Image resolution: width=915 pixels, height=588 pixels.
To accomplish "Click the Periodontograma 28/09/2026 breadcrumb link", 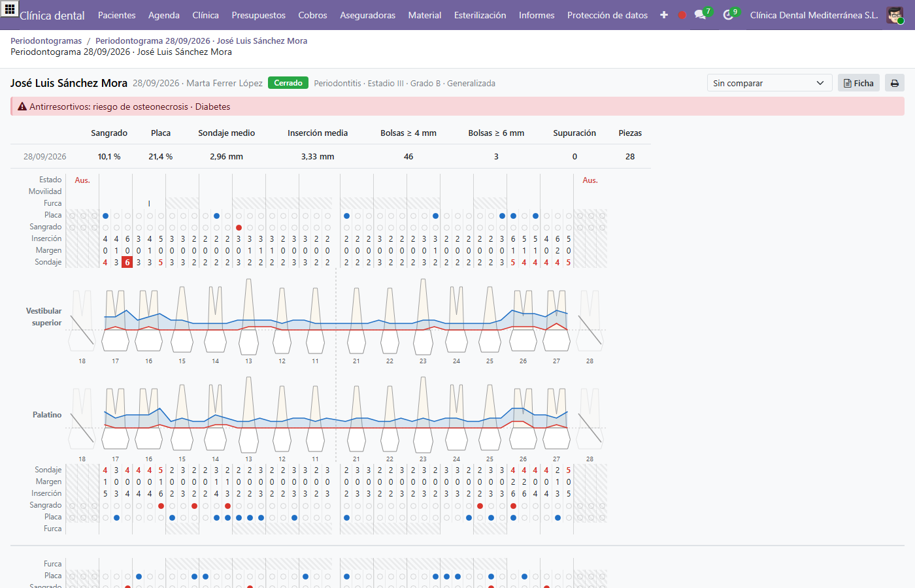I will click(x=201, y=41).
